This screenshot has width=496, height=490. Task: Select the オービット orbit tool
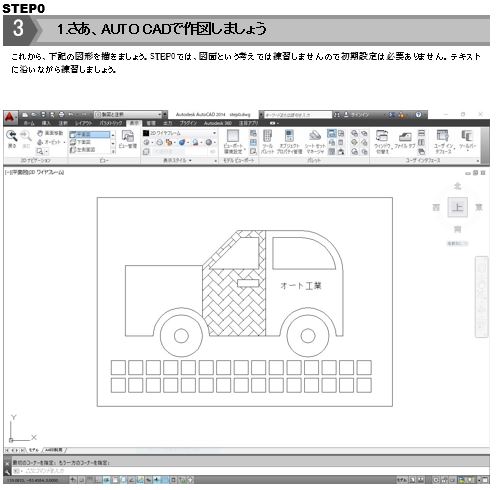49,142
